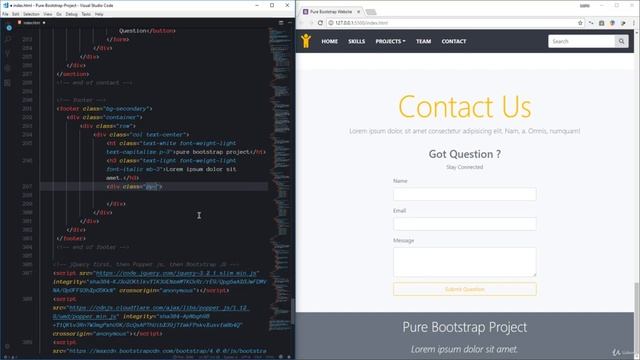Click the TEAM nav link
Viewport: 640px width, 360px height.
[x=423, y=41]
